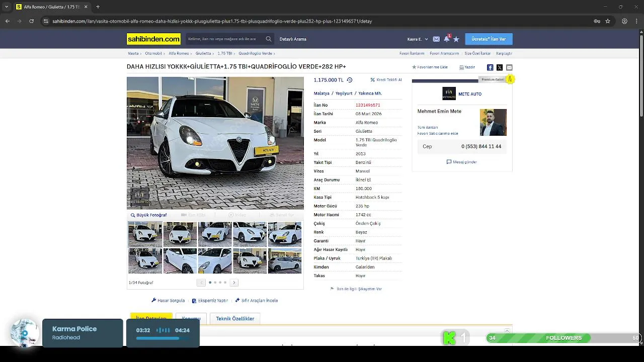Screen dimensions: 644x362
Task: Click the favorites star icon in header
Action: pyautogui.click(x=456, y=39)
